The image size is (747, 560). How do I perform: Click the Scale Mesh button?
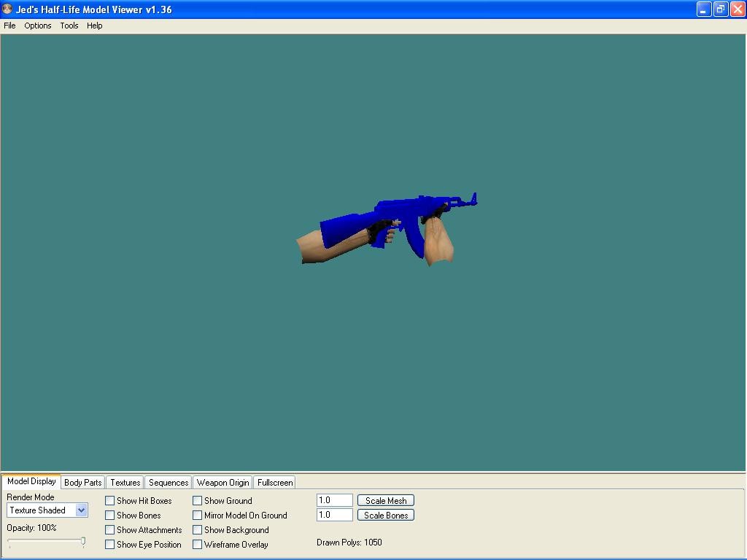[x=386, y=500]
